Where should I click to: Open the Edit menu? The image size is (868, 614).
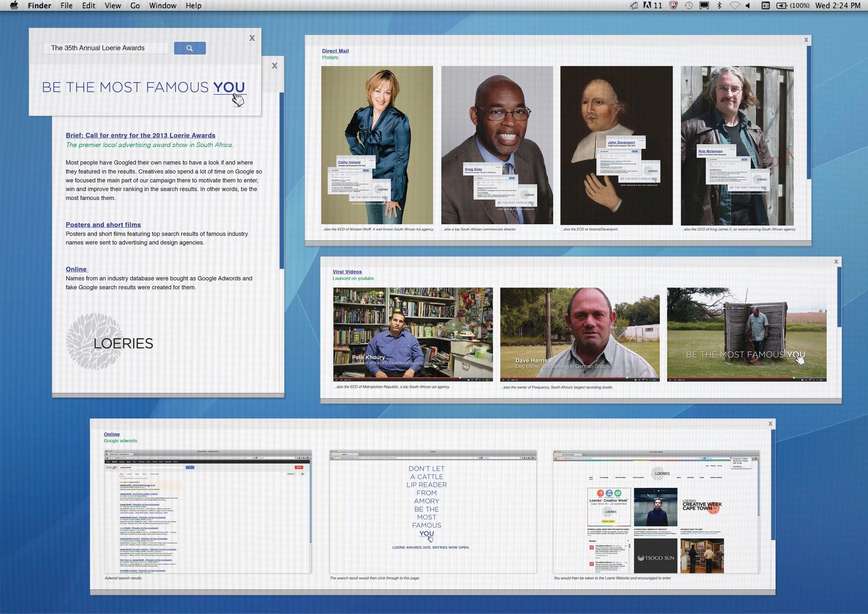pos(89,6)
